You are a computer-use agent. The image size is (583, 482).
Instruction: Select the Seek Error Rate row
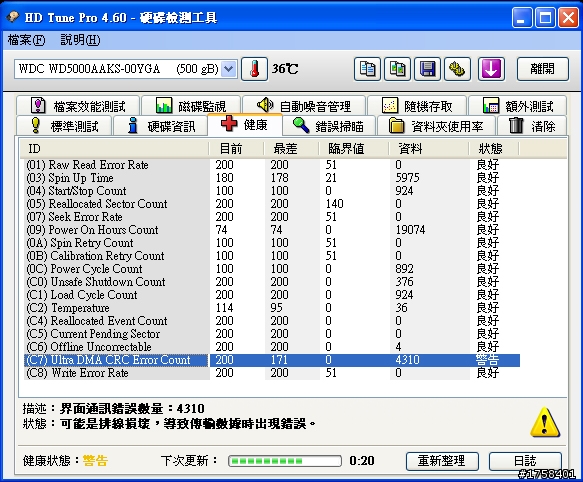click(272, 217)
